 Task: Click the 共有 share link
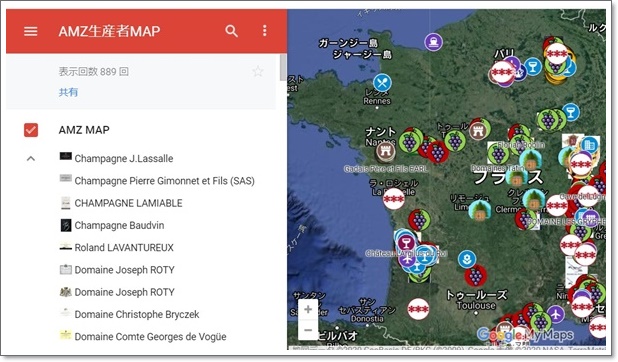(68, 92)
